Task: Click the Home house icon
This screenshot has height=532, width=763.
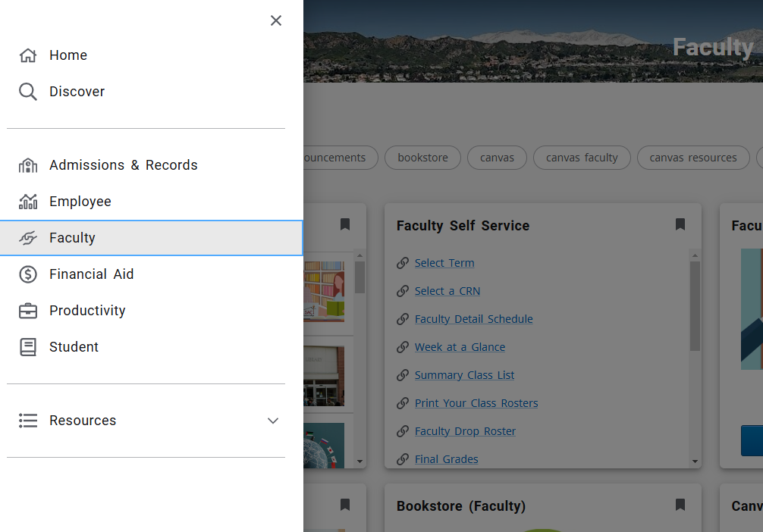Action: 28,55
